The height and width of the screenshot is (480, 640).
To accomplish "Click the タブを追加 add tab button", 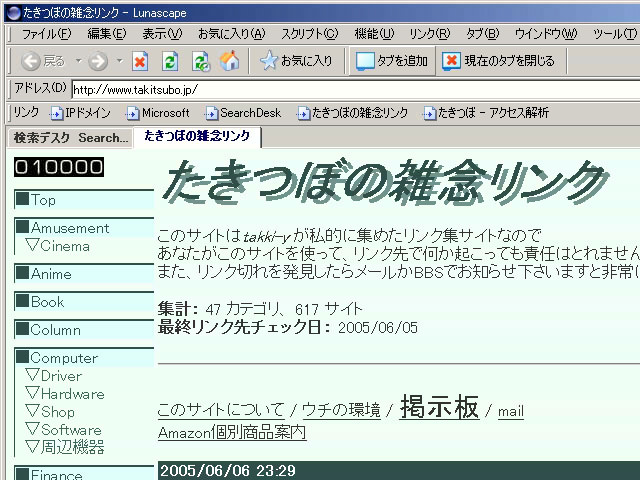I will coord(392,61).
